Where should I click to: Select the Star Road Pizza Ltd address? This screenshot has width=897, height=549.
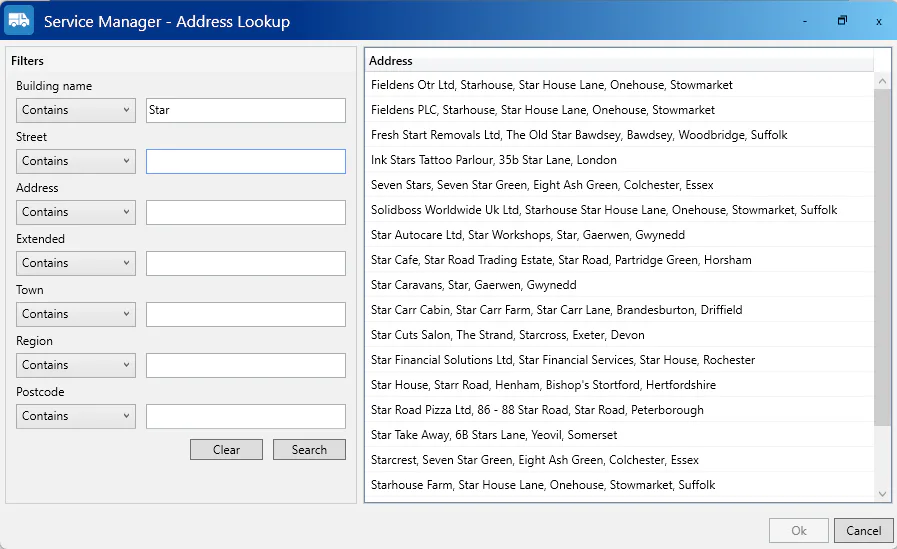tap(620, 410)
